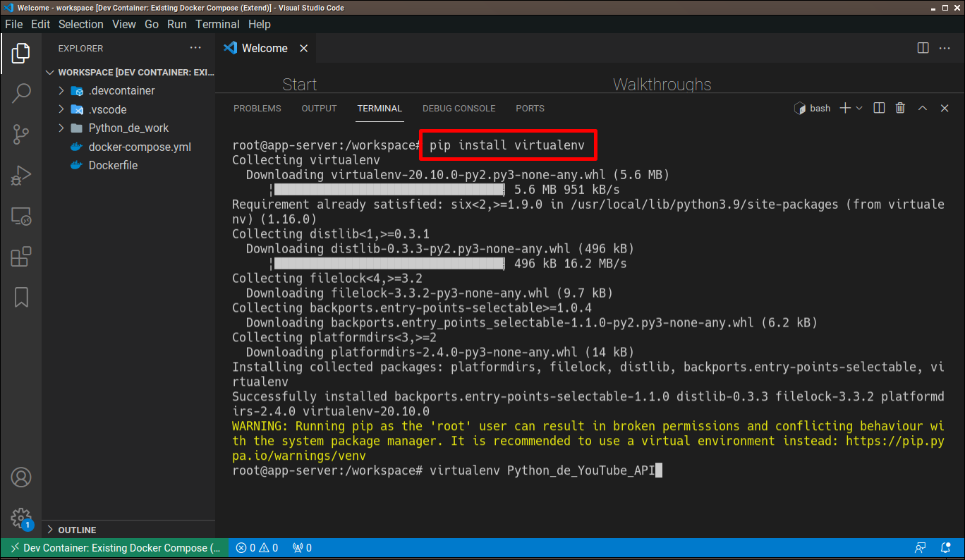Collapse the workspace folder tree
Viewport: 965px width, 560px height.
point(49,72)
